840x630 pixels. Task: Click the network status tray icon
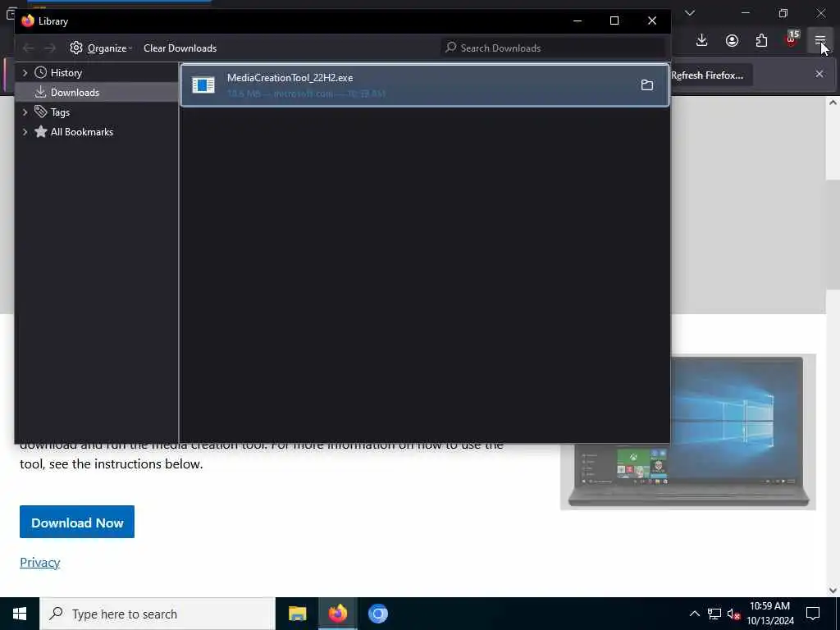point(714,614)
